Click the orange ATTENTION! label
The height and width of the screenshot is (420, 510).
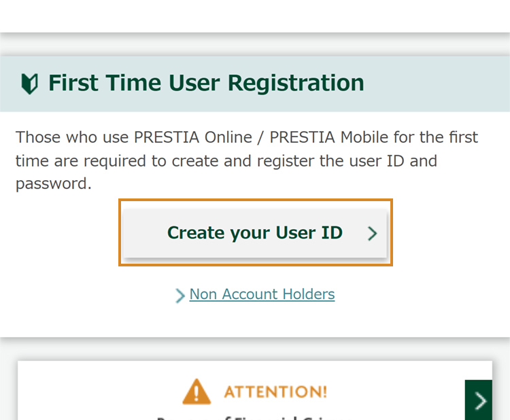point(275,391)
